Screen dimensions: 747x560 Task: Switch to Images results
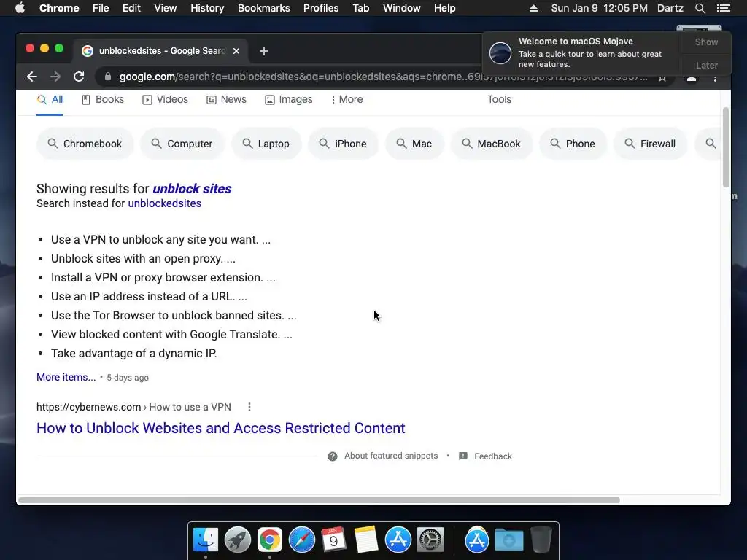click(289, 99)
